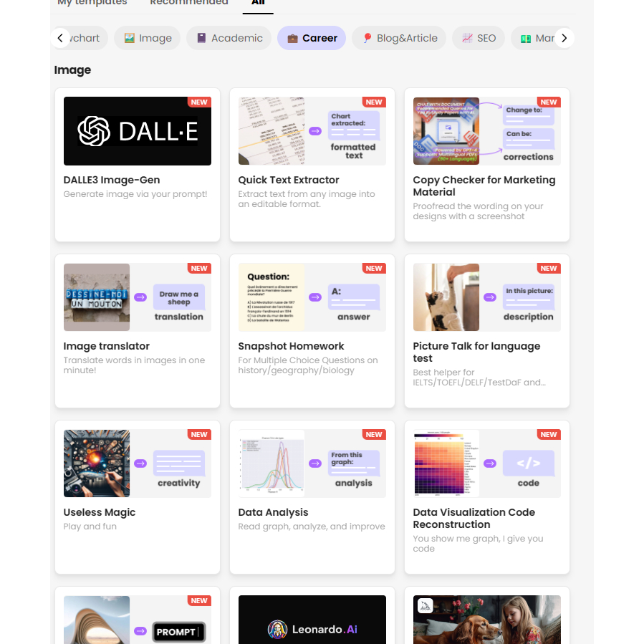
Task: Click the 'Image' section heading
Action: [72, 69]
